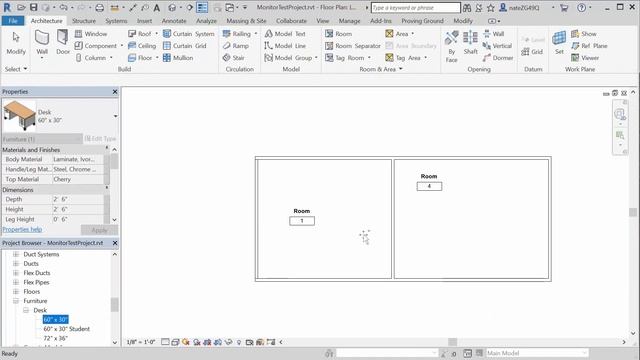Select the Shaft opening tool
The height and width of the screenshot is (360, 640).
point(470,42)
